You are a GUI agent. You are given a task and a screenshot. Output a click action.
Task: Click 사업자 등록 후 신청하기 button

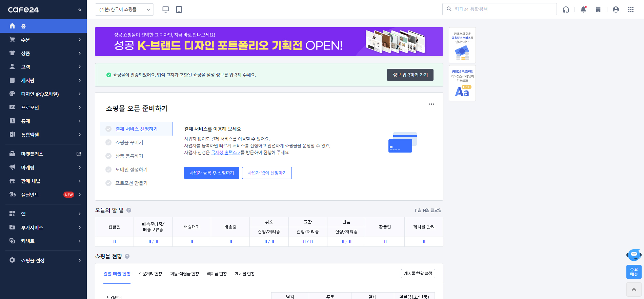[x=212, y=173]
